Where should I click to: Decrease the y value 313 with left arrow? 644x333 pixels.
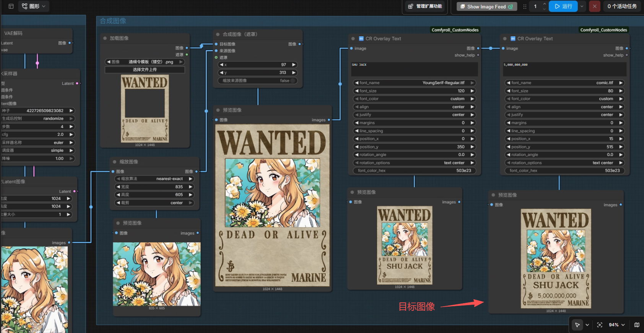tap(221, 73)
